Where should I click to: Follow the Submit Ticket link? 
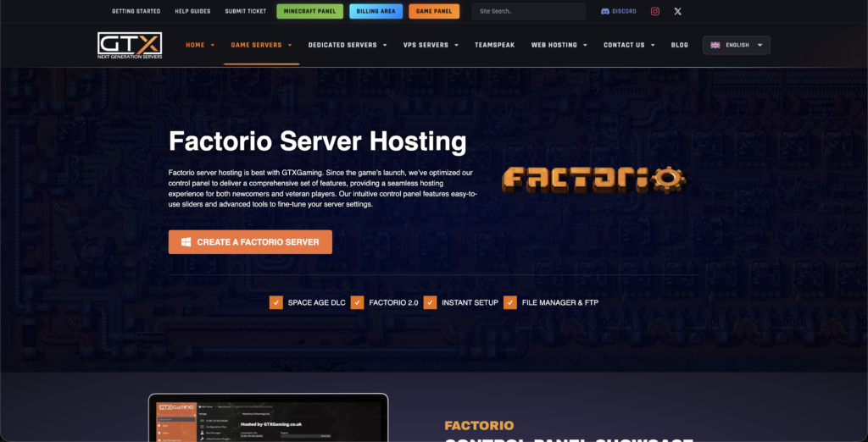coord(245,11)
